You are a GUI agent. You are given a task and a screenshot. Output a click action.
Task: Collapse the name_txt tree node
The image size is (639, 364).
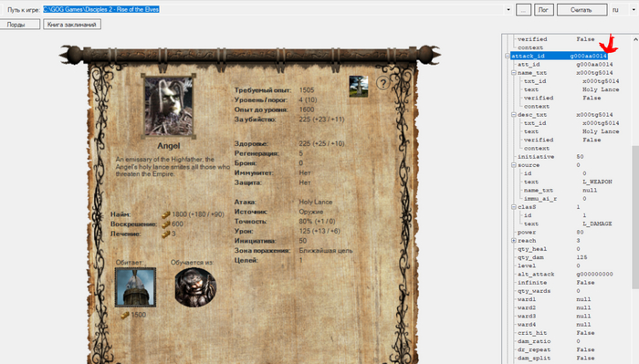click(514, 73)
